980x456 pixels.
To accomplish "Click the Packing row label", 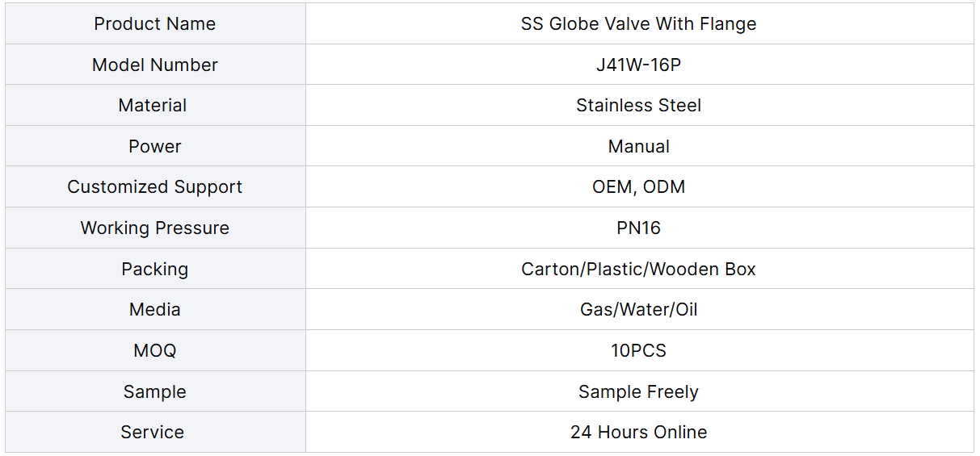I will coord(155,270).
